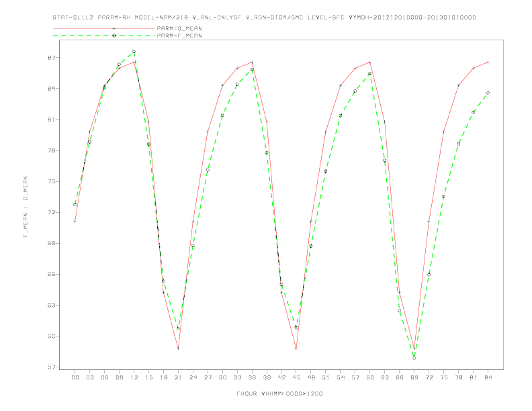
Task: Click the x-axis forecast hour label 21
Action: pyautogui.click(x=178, y=377)
